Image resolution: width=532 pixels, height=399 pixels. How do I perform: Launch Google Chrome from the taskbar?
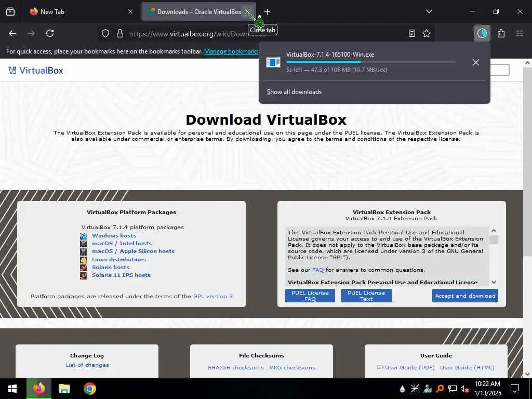90,389
